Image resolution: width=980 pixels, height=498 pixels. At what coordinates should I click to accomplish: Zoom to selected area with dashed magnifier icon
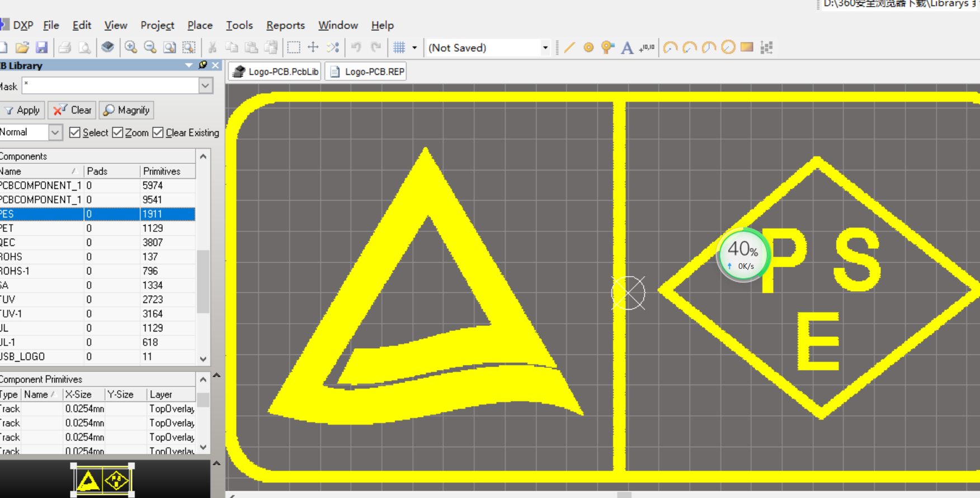coord(189,48)
